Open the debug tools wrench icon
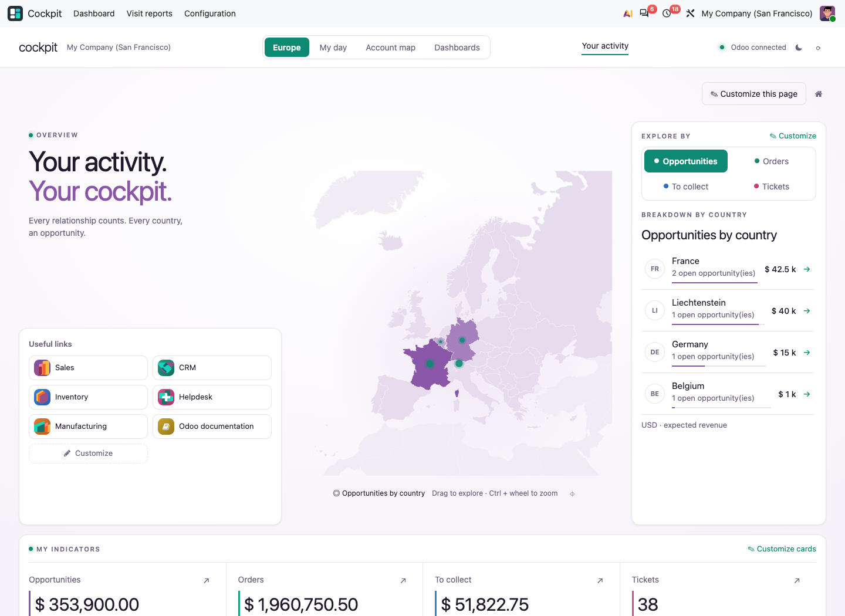 click(690, 13)
